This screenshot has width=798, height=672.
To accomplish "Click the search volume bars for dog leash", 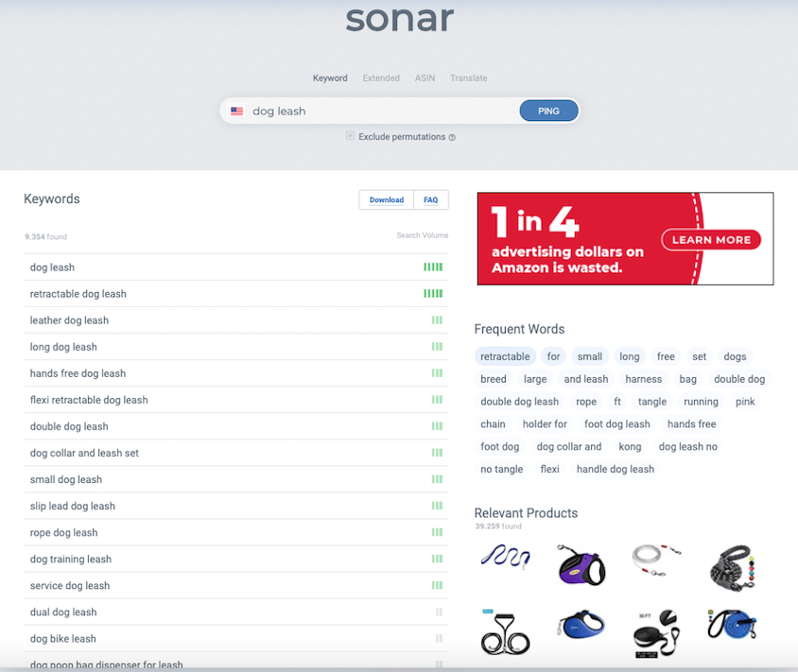I will pyautogui.click(x=433, y=267).
